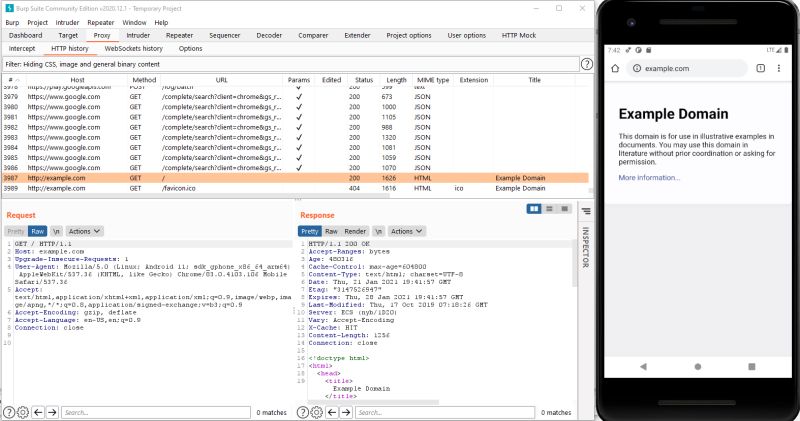Go to previous match in Request search
Viewport: 800px width, 421px height.
38,412
